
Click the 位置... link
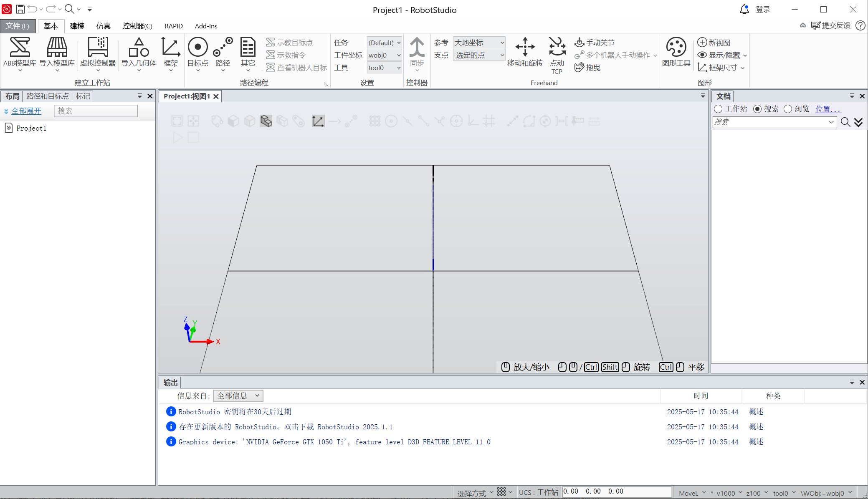pos(828,109)
